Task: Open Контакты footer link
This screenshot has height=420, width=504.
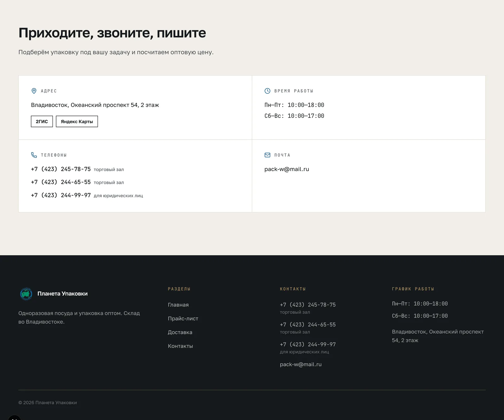Action: tap(180, 346)
